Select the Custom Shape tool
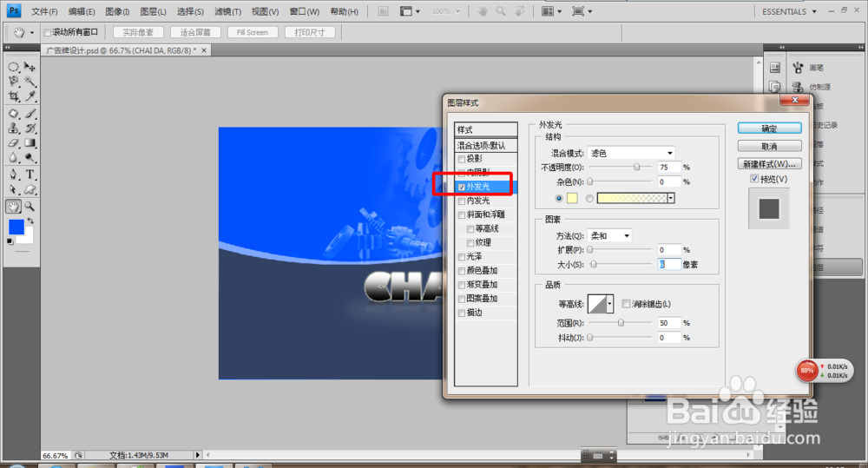Viewport: 868px width, 468px height. [30, 189]
